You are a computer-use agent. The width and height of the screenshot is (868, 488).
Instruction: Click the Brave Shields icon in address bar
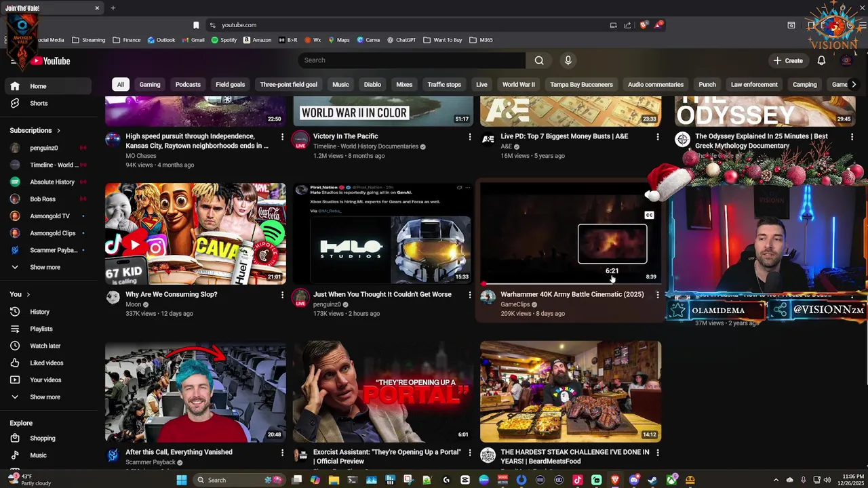(644, 25)
